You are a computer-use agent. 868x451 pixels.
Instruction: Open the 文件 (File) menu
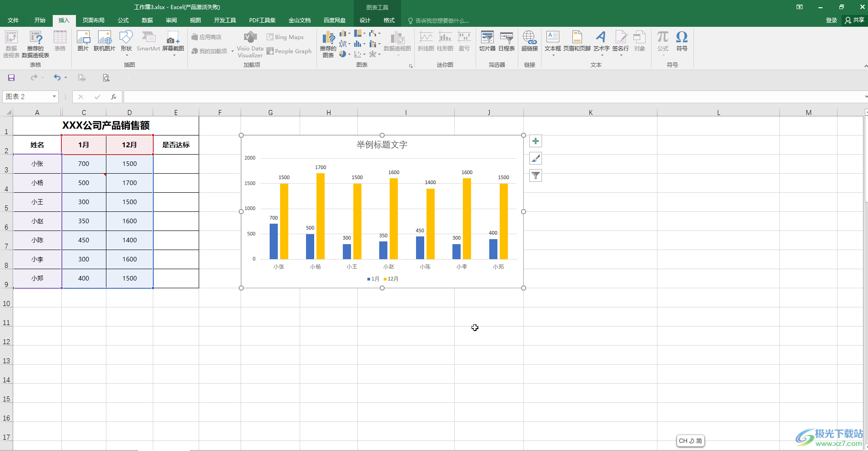pos(13,20)
